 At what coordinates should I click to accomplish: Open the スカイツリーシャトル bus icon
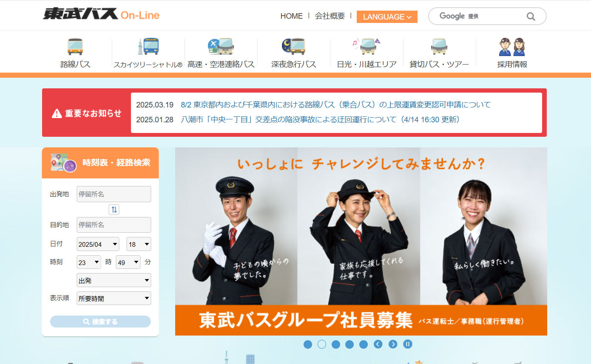(x=148, y=47)
